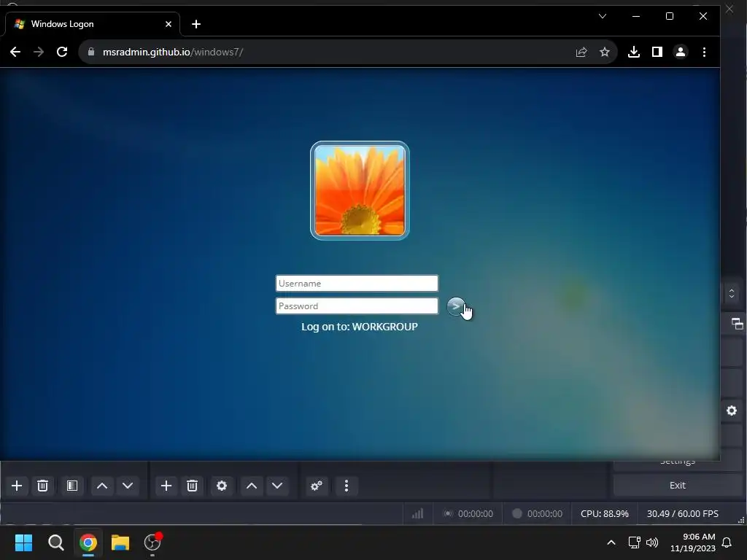Move scene down in OBS

[x=128, y=486]
